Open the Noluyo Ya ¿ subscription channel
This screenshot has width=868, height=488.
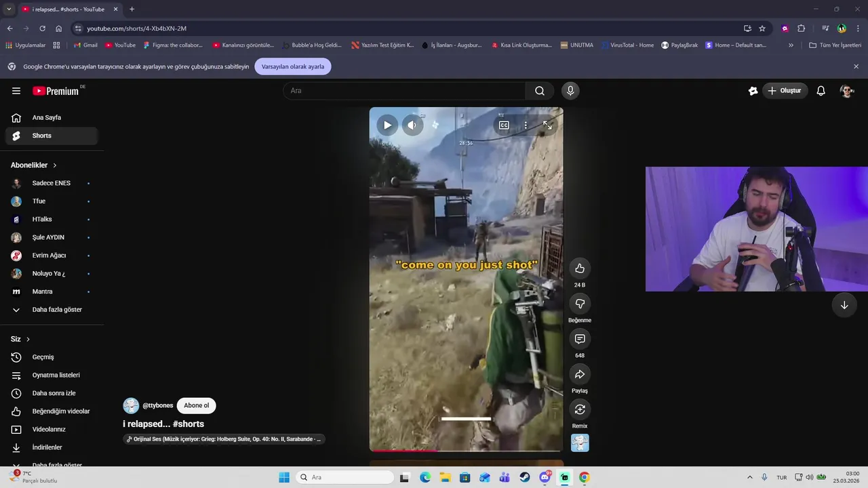tap(52, 274)
